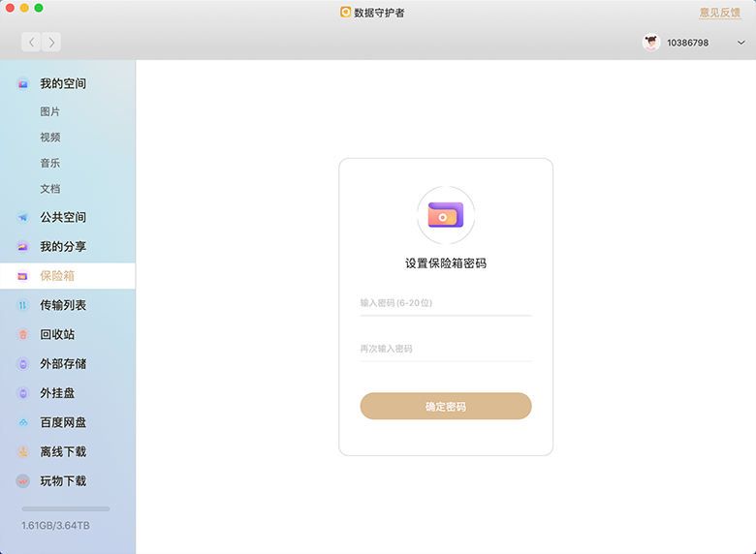Viewport: 756px width, 554px height.
Task: Open 意见反馈 link
Action: (720, 13)
